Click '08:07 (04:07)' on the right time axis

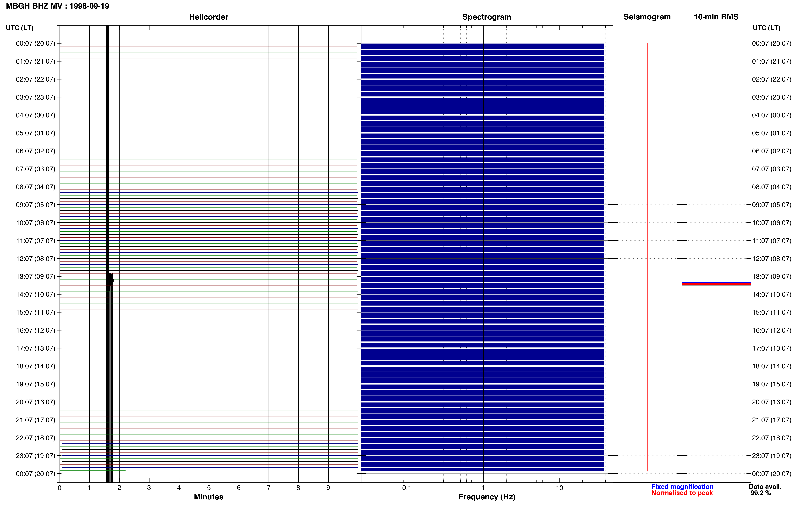pyautogui.click(x=772, y=187)
